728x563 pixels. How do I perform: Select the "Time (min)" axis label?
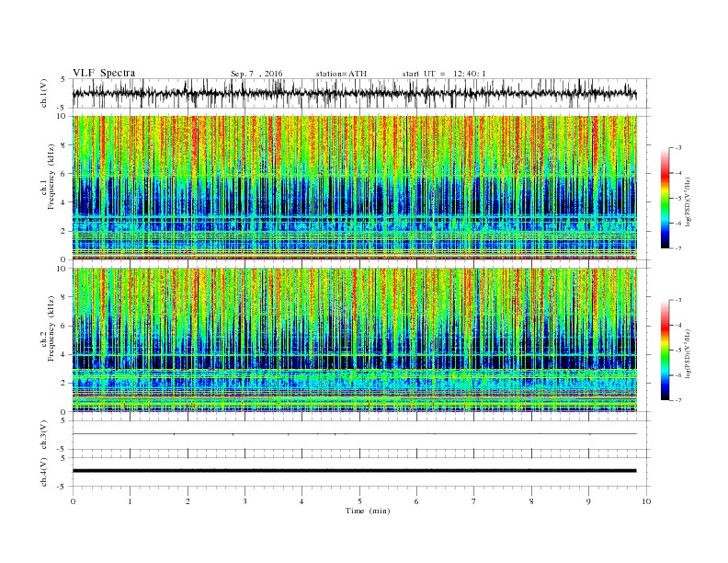tap(368, 511)
